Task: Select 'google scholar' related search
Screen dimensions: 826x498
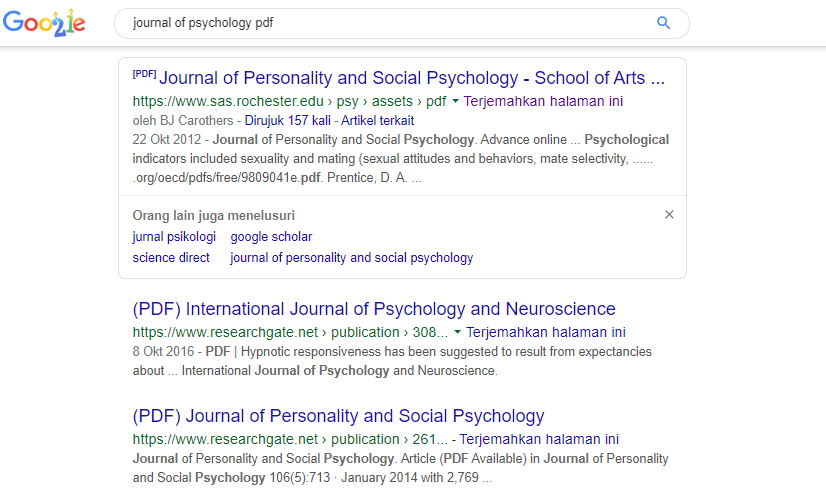Action: coord(271,237)
